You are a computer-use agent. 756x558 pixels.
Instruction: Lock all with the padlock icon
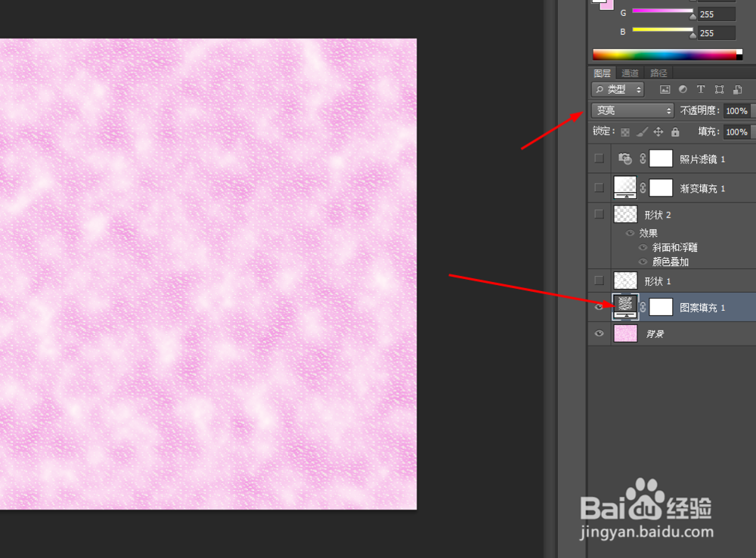tap(675, 132)
